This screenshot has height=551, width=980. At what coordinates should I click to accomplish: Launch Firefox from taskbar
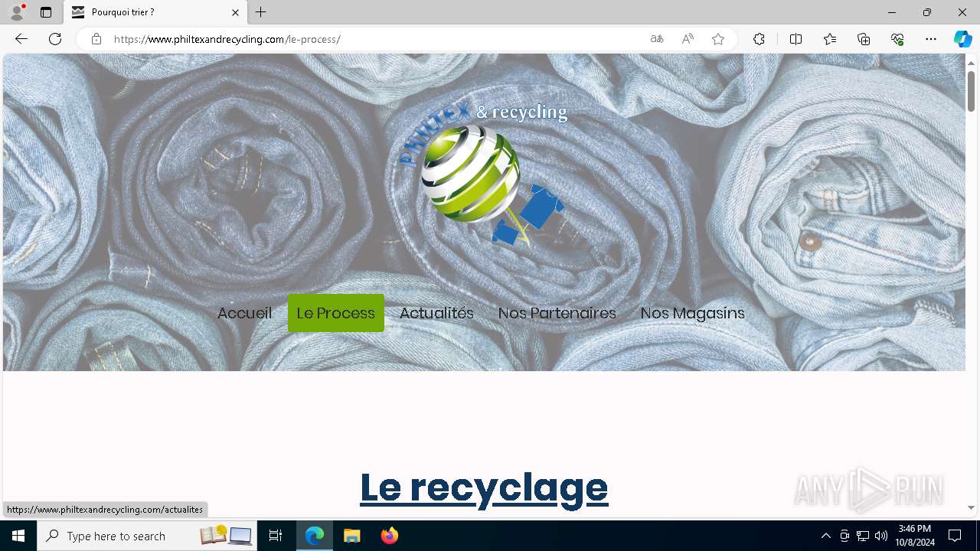click(390, 536)
